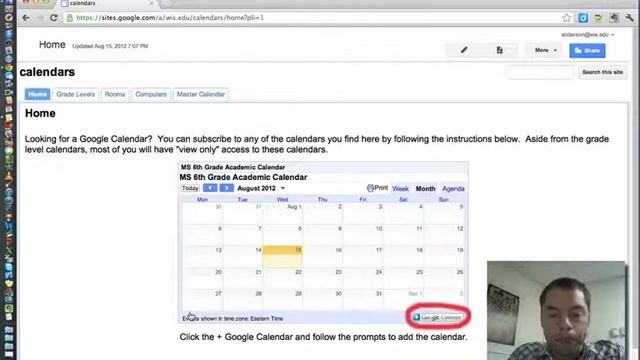Switch calendar to Month view
Screen dimensions: 640x360
pos(425,189)
